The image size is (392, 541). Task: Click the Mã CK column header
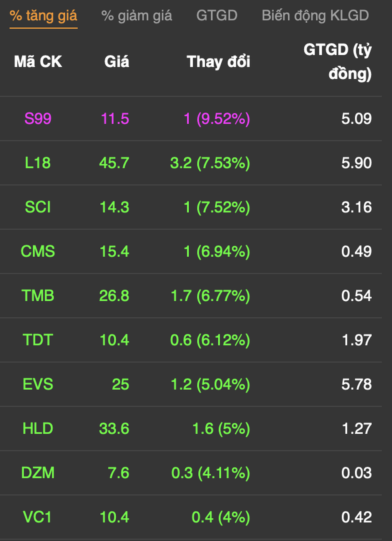pos(38,62)
